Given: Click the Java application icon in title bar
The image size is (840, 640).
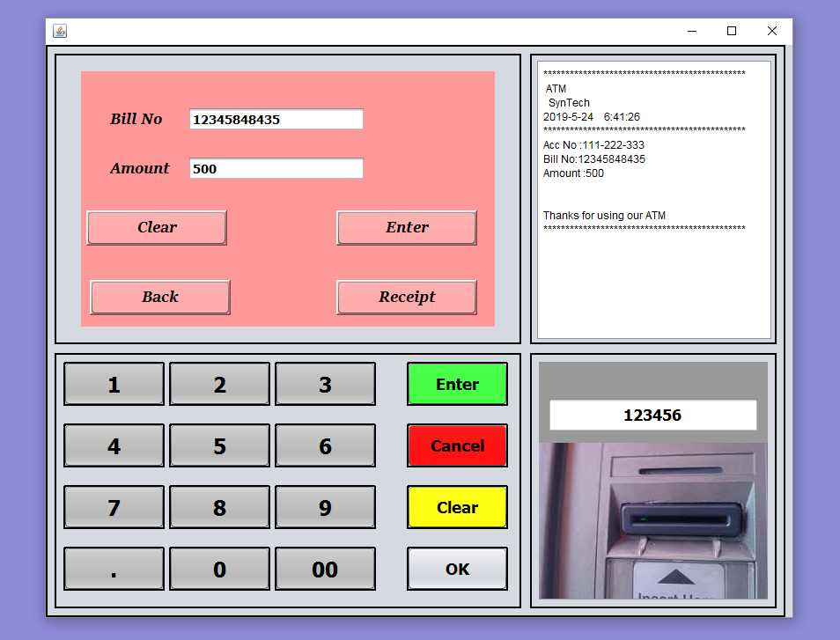Looking at the screenshot, I should point(60,31).
